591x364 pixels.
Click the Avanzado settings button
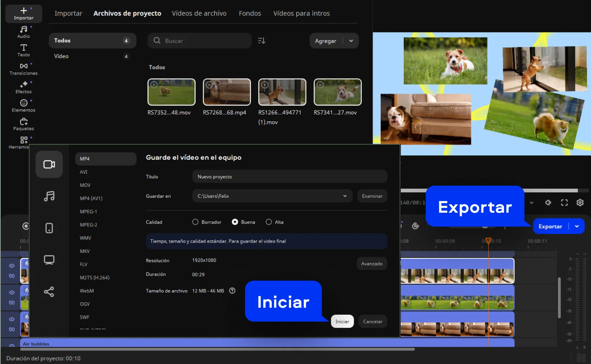(x=372, y=263)
